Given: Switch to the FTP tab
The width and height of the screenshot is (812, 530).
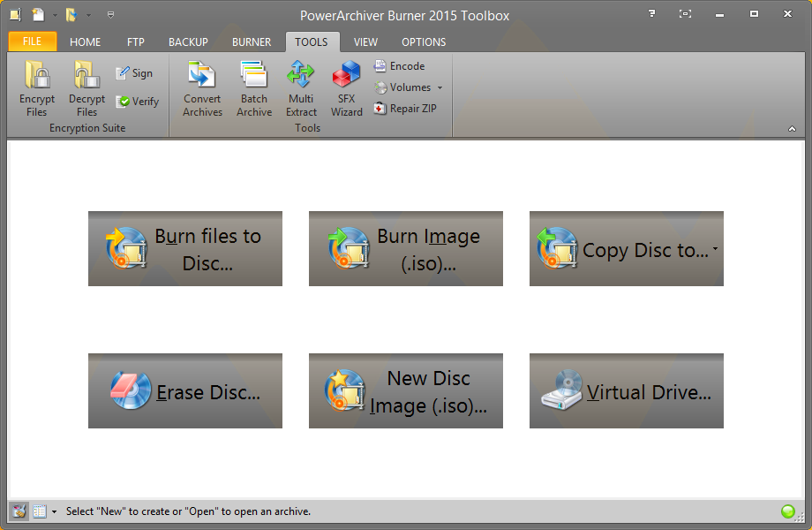Looking at the screenshot, I should (136, 42).
